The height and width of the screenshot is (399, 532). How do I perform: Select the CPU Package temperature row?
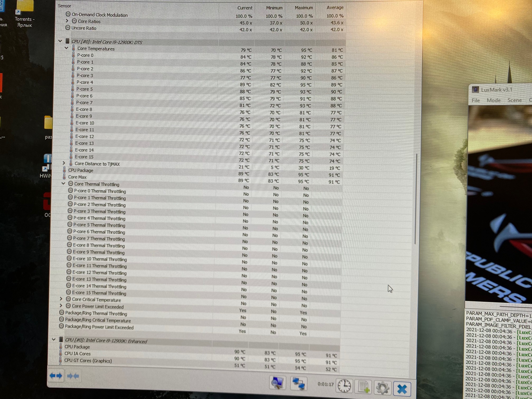point(81,170)
